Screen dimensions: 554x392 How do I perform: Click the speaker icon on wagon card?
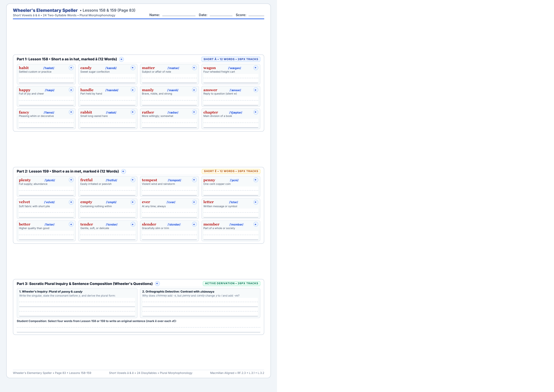(256, 68)
